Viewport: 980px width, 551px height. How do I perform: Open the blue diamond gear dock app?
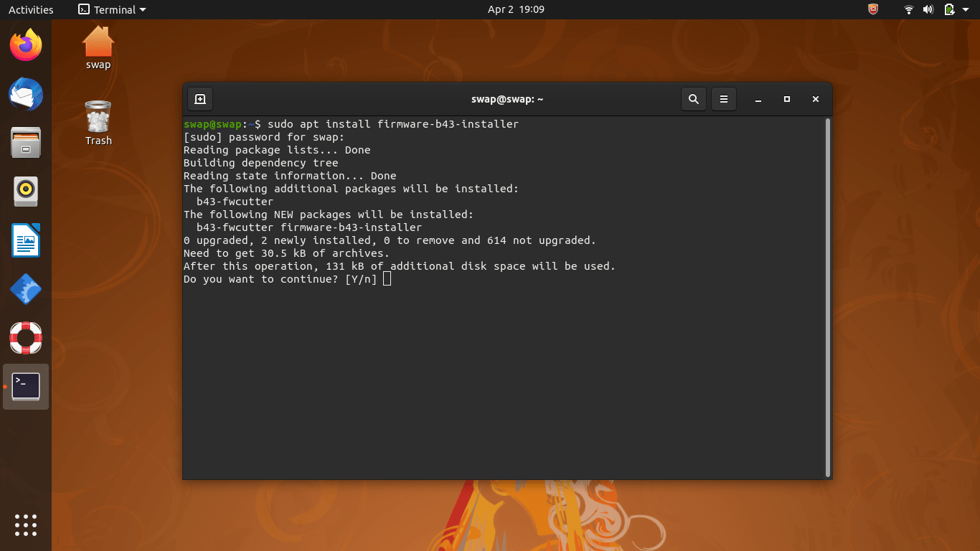26,289
